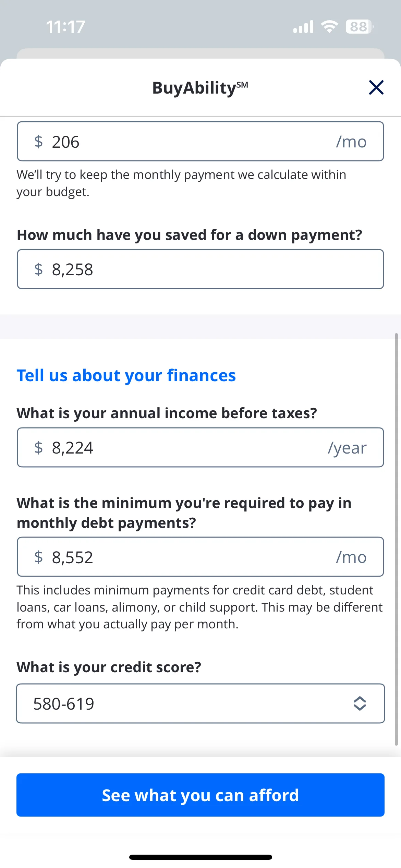This screenshot has height=868, width=401.
Task: Tap the Wi-Fi status icon
Action: (329, 27)
